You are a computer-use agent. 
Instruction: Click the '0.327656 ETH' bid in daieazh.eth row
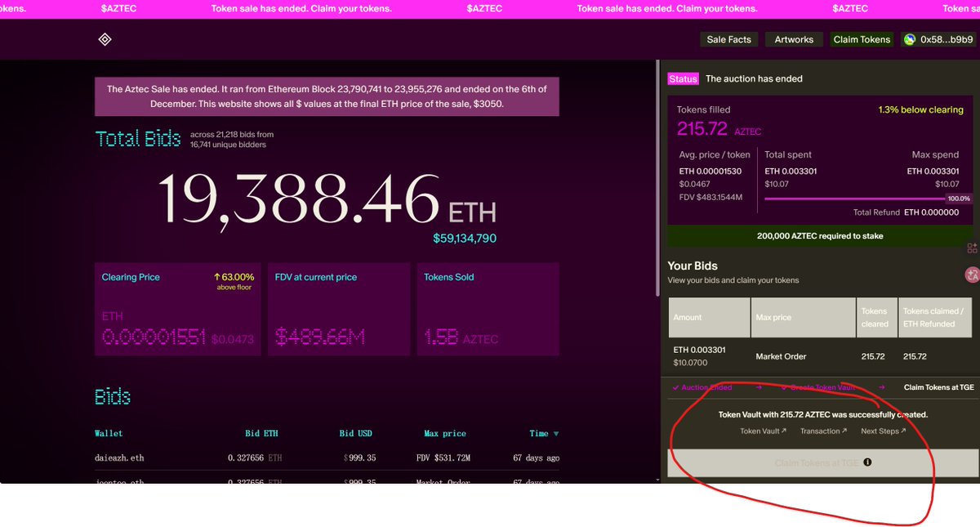(x=255, y=458)
